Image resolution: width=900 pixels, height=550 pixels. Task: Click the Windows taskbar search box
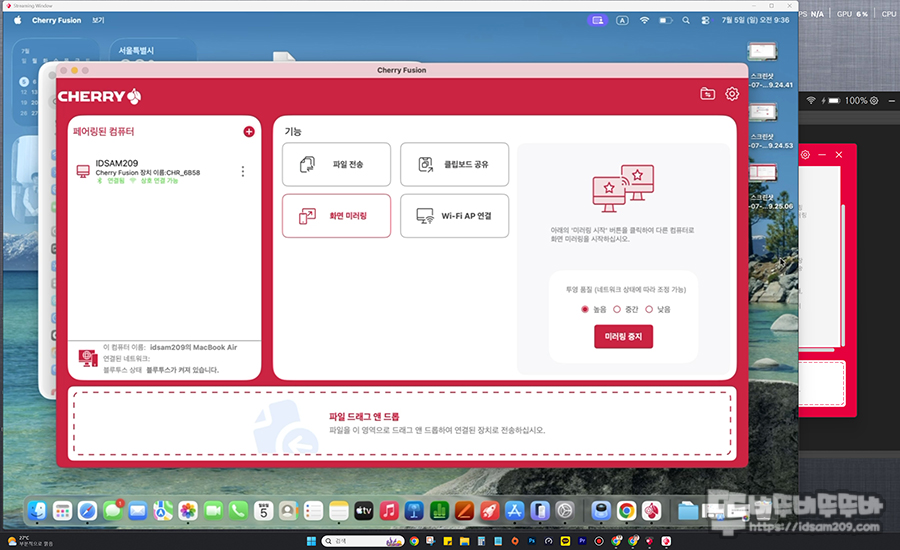[x=363, y=541]
